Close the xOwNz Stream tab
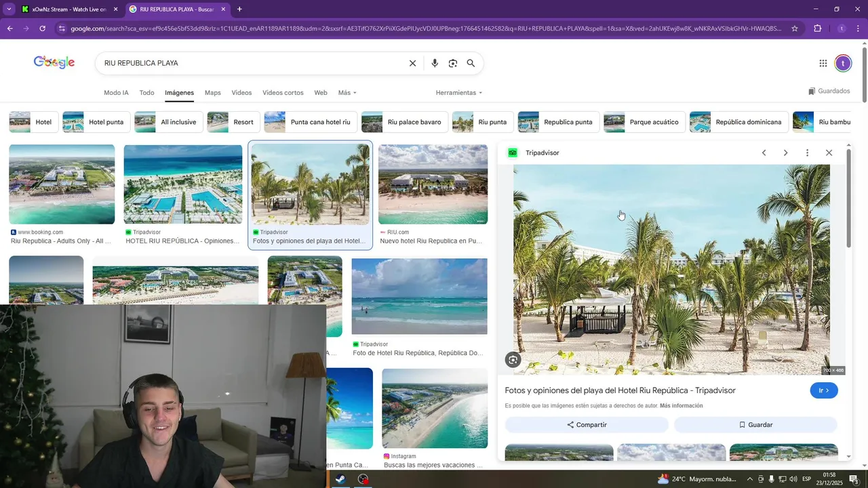Screen dimensions: 868x488 pyautogui.click(x=115, y=9)
